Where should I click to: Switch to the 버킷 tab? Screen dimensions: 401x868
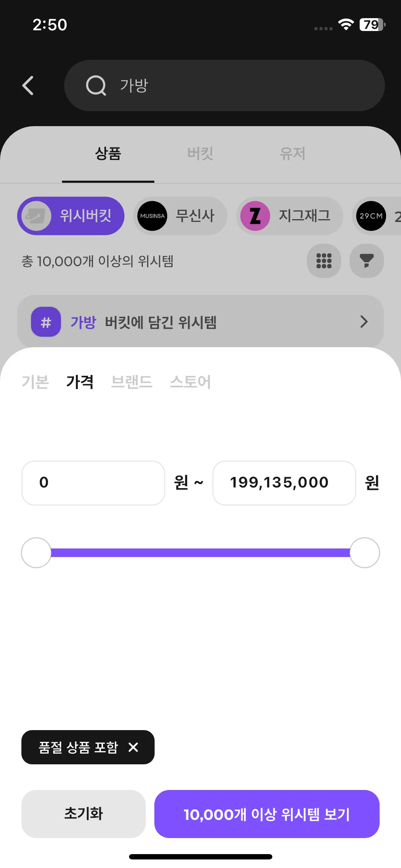point(200,154)
